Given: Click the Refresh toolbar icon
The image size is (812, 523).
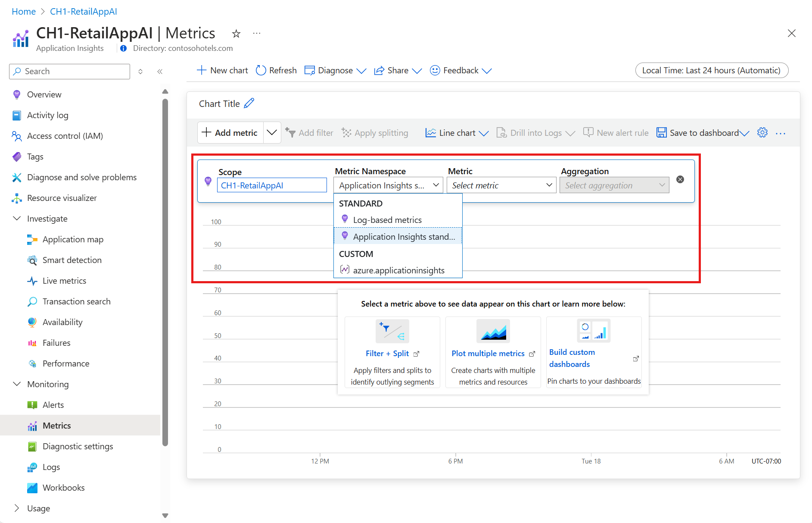Looking at the screenshot, I should pyautogui.click(x=261, y=70).
